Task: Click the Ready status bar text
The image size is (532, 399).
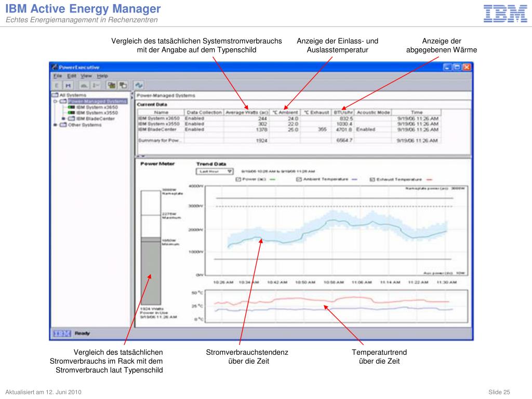Action: click(82, 334)
